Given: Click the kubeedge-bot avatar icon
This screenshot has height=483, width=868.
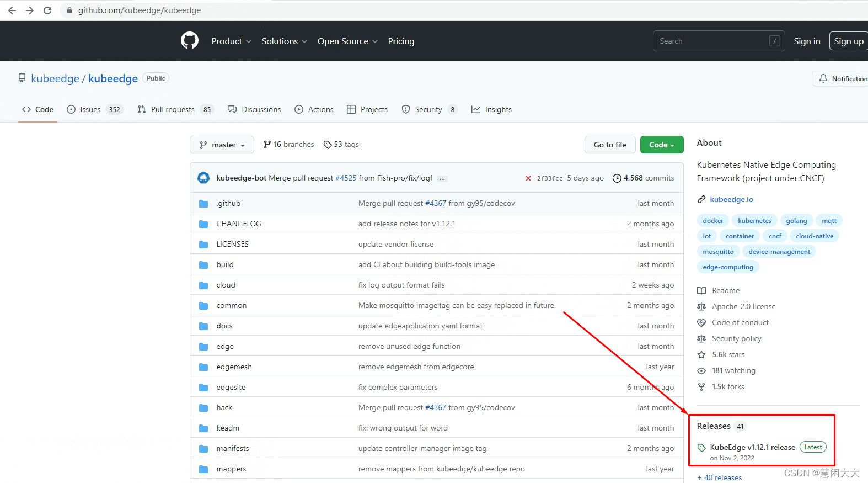Looking at the screenshot, I should click(203, 178).
